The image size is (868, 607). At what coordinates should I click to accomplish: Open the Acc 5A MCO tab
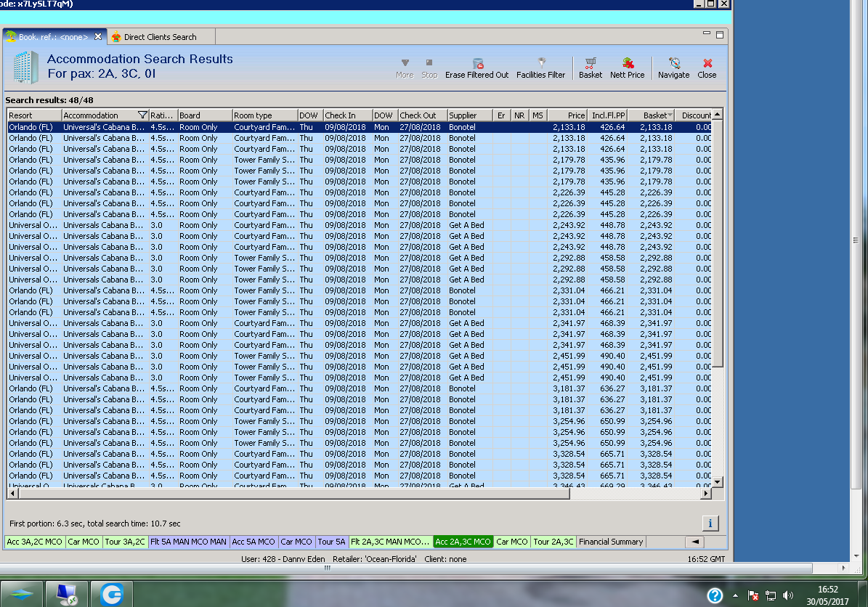tap(253, 542)
